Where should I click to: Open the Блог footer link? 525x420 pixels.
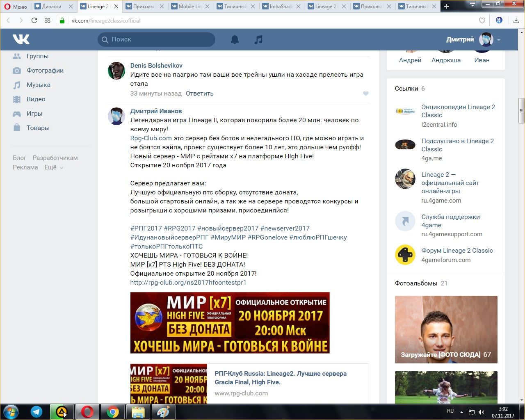coord(19,158)
